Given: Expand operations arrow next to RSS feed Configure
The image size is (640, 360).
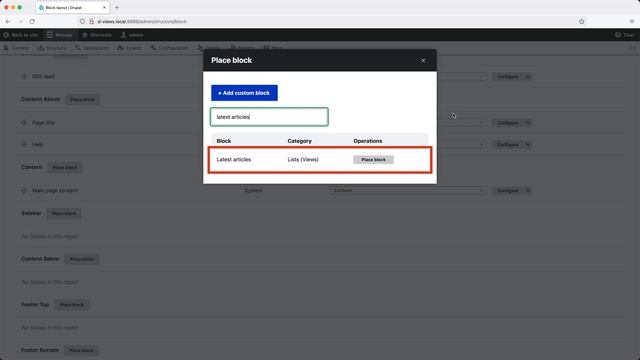Looking at the screenshot, I should (x=528, y=76).
